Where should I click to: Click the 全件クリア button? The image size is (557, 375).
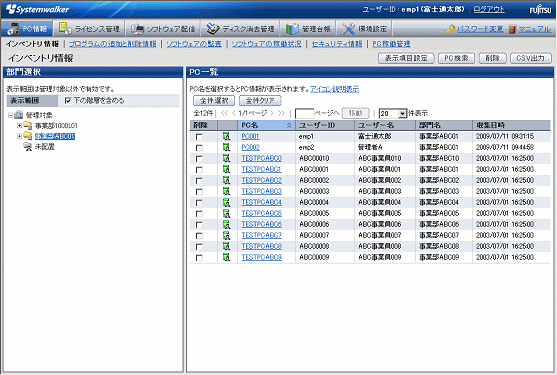tap(260, 101)
